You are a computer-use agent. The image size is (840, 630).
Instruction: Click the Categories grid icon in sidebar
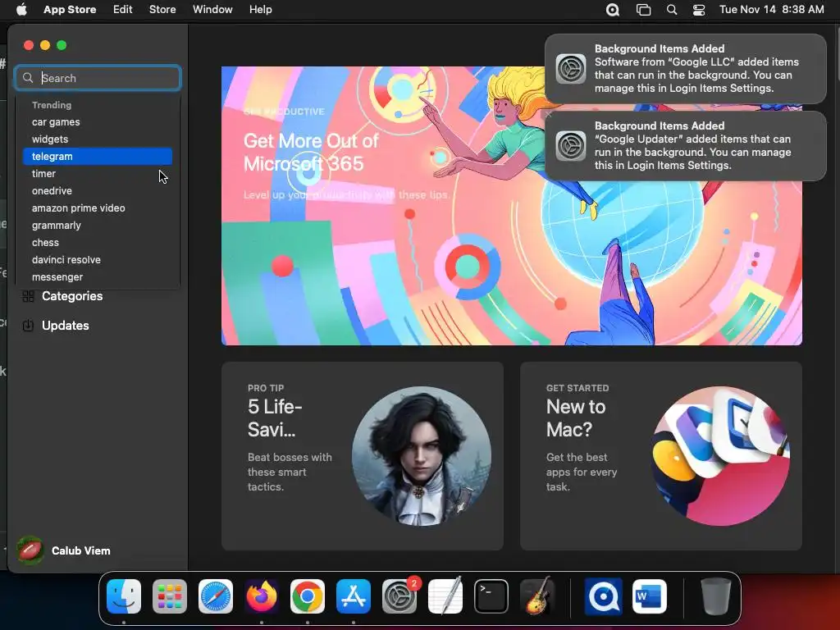(x=29, y=296)
